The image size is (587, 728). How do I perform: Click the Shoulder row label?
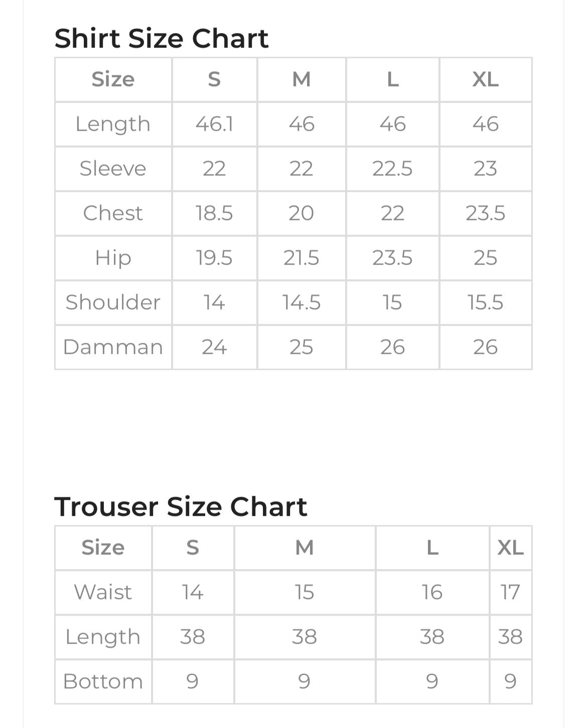point(113,302)
